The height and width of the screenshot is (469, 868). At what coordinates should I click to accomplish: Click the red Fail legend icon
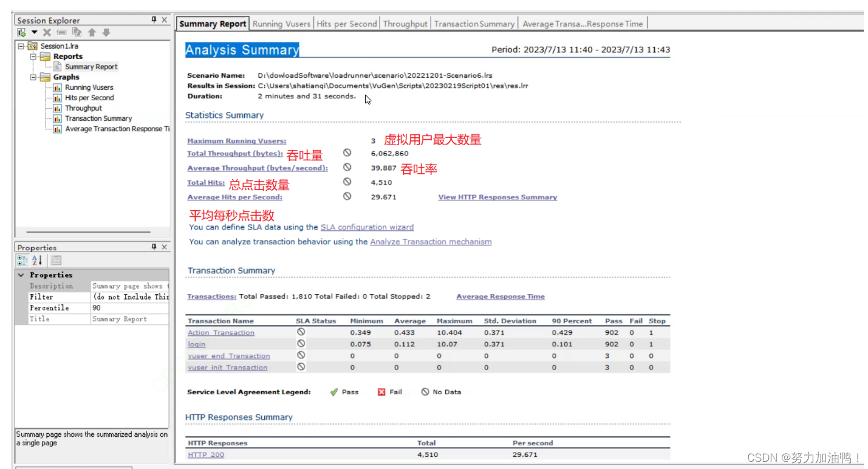381,392
